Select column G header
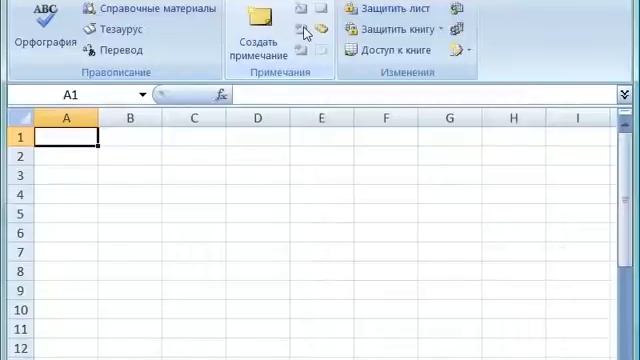This screenshot has width=640, height=360. pos(450,118)
